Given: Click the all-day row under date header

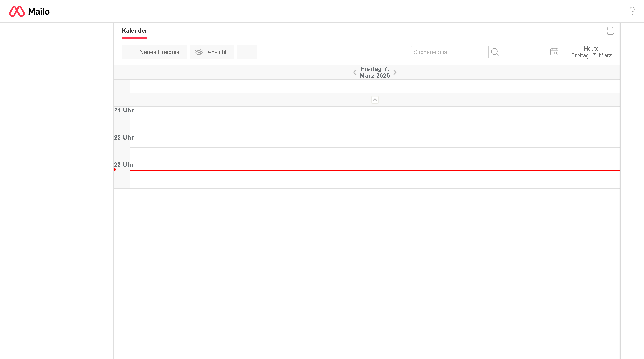Looking at the screenshot, I should pyautogui.click(x=374, y=86).
